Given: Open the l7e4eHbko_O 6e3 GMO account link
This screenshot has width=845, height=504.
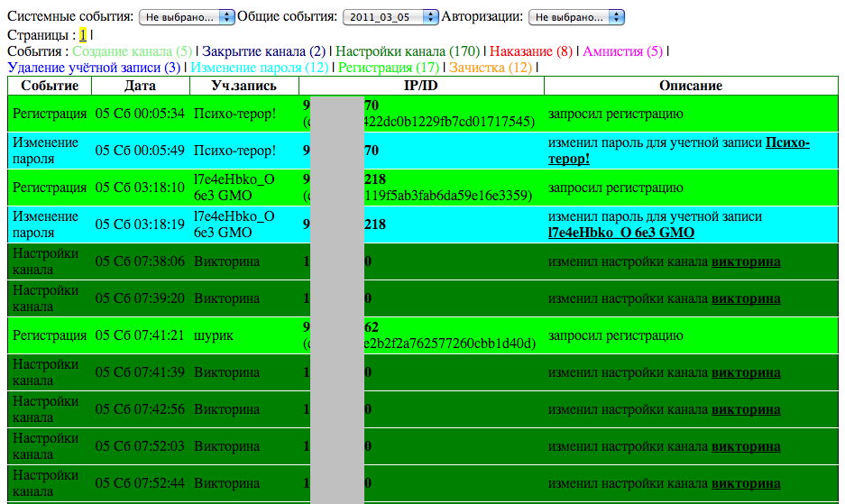Looking at the screenshot, I should click(621, 232).
